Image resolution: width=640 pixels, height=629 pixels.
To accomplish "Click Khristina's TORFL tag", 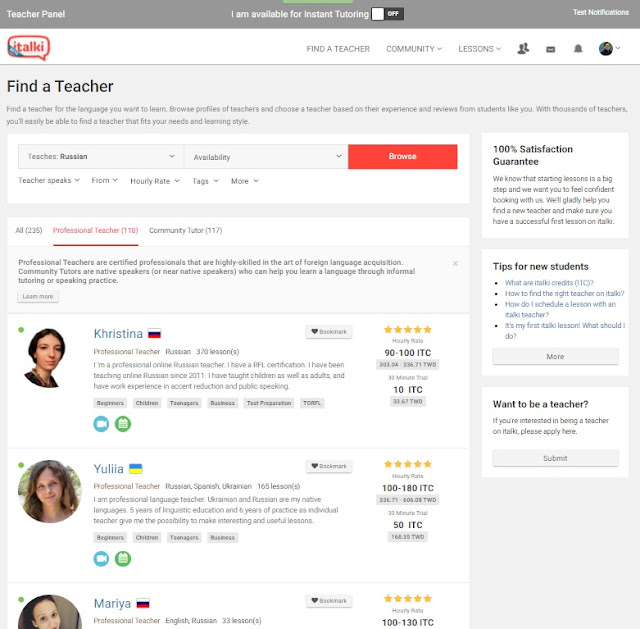I will point(312,403).
